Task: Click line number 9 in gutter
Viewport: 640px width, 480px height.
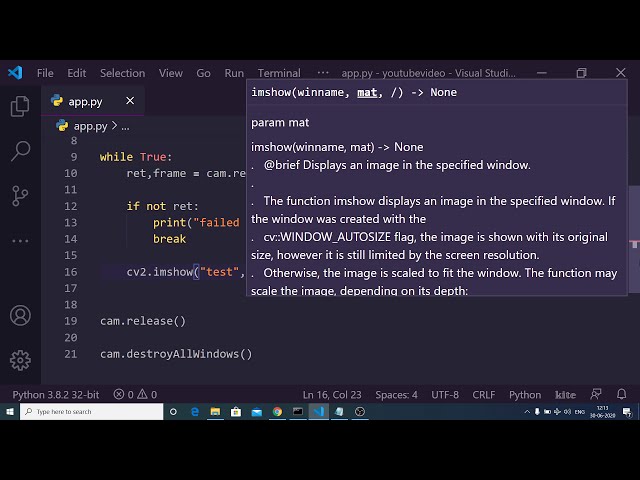Action: (x=74, y=157)
